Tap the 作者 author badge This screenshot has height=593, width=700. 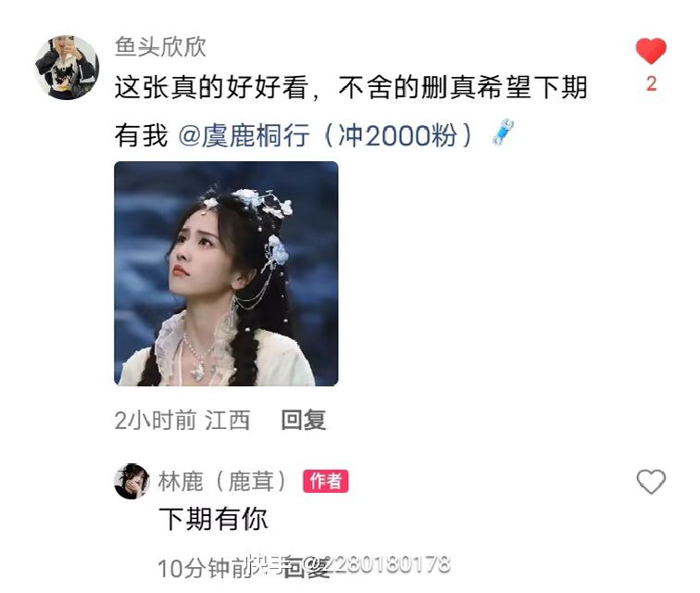click(325, 481)
